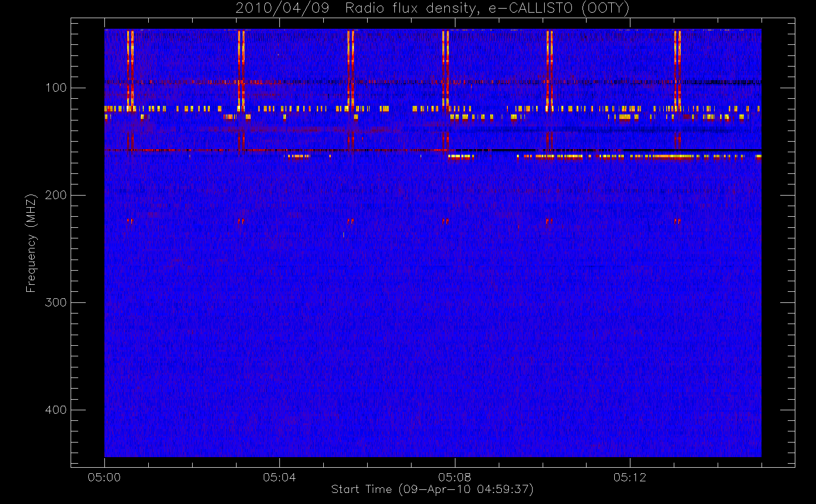
Task: Click the 'Frequency (MHz)' y-axis label
Action: coord(31,243)
